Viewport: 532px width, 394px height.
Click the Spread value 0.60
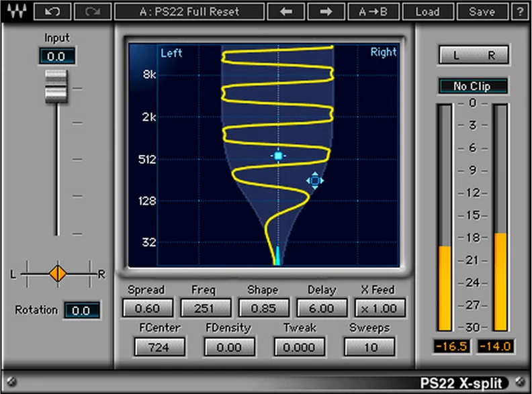(x=148, y=308)
